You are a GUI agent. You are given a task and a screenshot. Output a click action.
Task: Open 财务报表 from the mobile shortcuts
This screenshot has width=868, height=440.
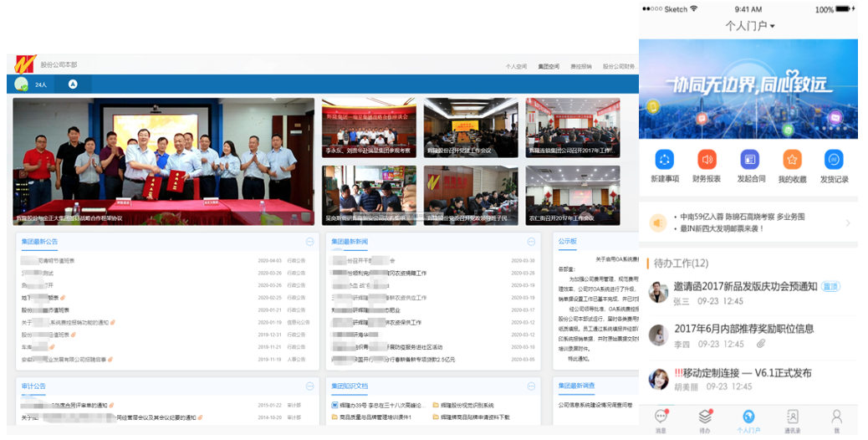pos(707,160)
